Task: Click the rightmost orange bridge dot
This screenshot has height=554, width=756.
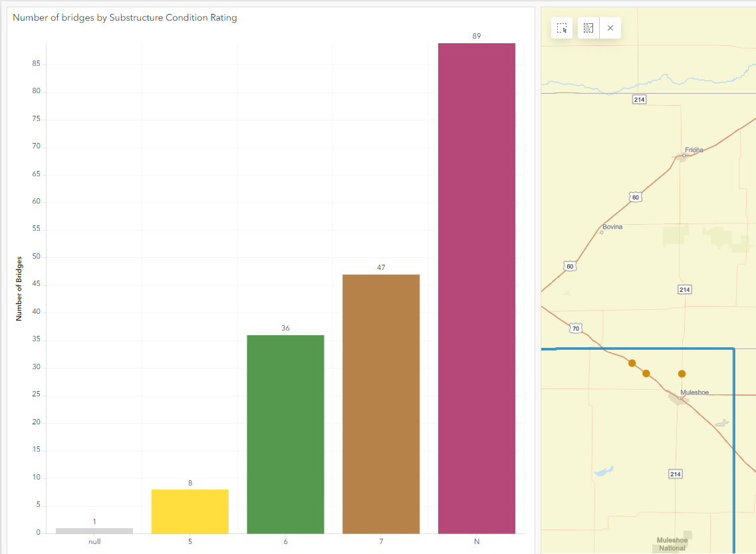Action: point(680,373)
